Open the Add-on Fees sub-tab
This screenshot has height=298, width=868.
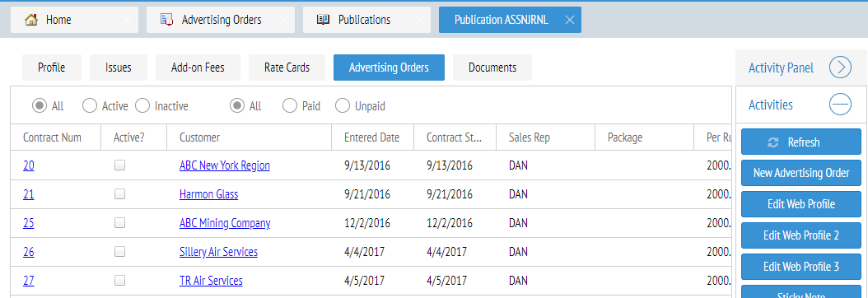(x=198, y=68)
